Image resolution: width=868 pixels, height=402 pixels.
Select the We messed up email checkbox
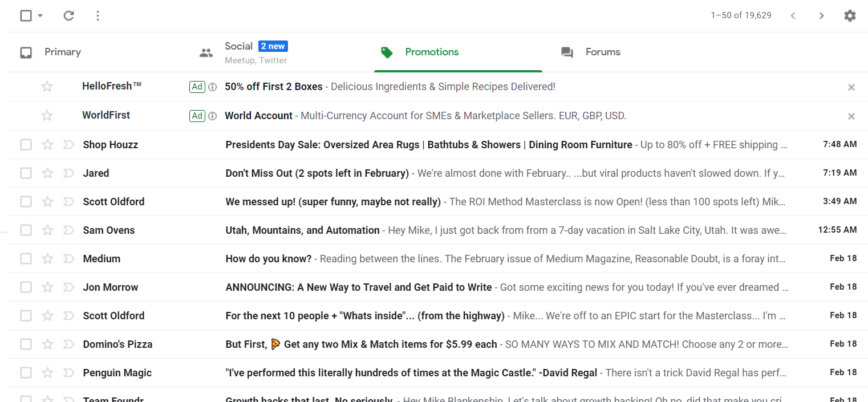point(26,202)
